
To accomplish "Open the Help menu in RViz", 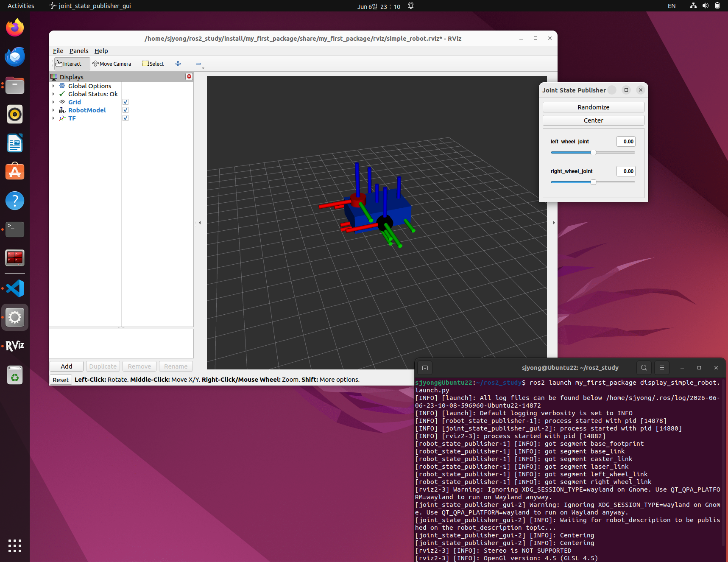I will [101, 51].
